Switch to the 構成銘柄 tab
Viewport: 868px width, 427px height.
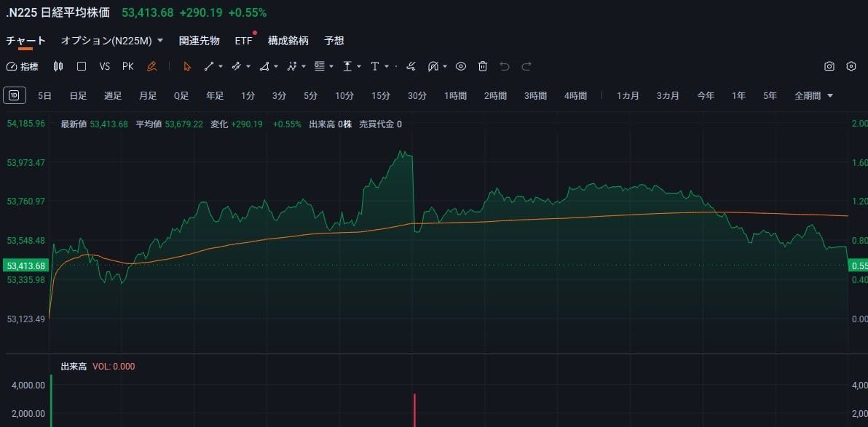pos(288,41)
